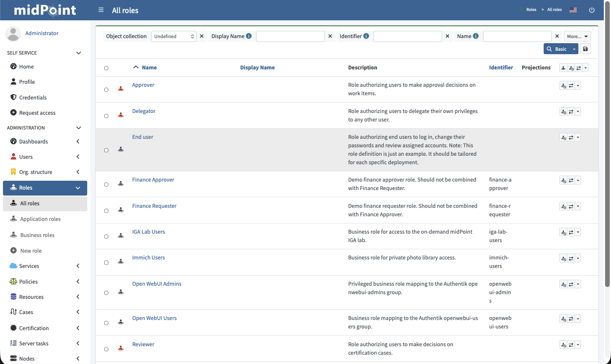Toggle the sidebar with the hamburger icon
The width and height of the screenshot is (611, 364).
coord(101,10)
